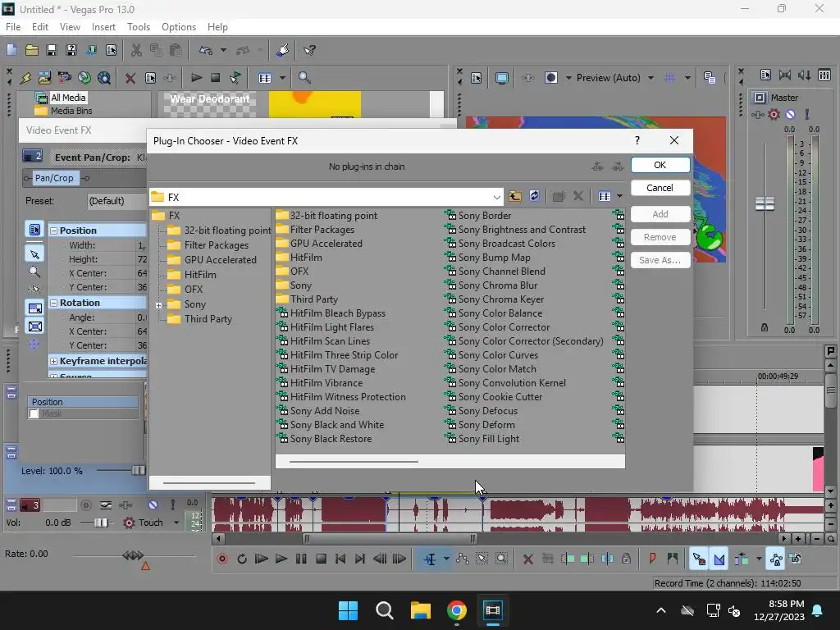840x630 pixels.
Task: Open the FX folder path dropdown
Action: tap(496, 197)
